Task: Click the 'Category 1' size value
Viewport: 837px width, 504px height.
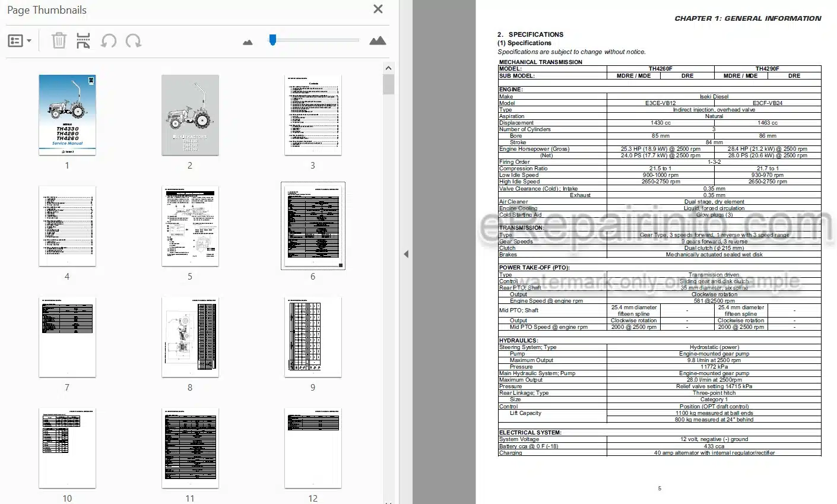Action: pyautogui.click(x=714, y=400)
